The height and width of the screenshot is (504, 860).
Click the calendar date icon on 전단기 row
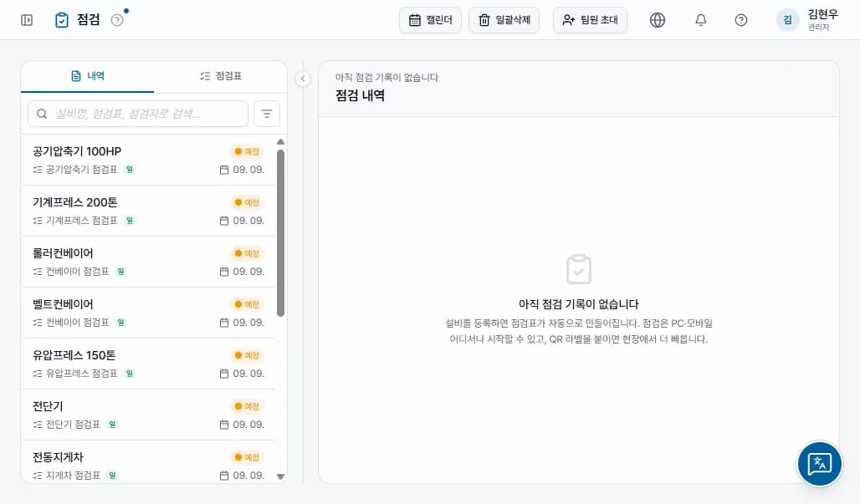tap(223, 425)
